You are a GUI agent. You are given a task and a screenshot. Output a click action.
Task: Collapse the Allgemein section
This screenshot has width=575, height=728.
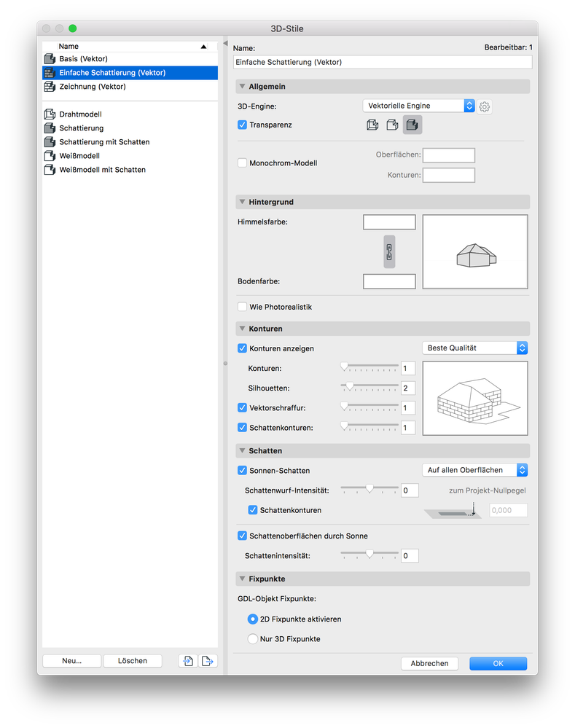[x=242, y=87]
